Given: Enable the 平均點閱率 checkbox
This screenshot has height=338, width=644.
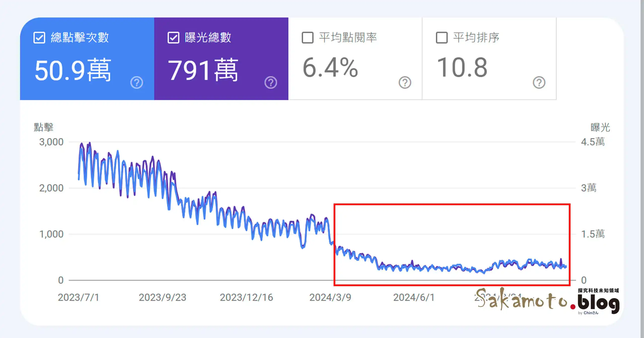Looking at the screenshot, I should [307, 38].
